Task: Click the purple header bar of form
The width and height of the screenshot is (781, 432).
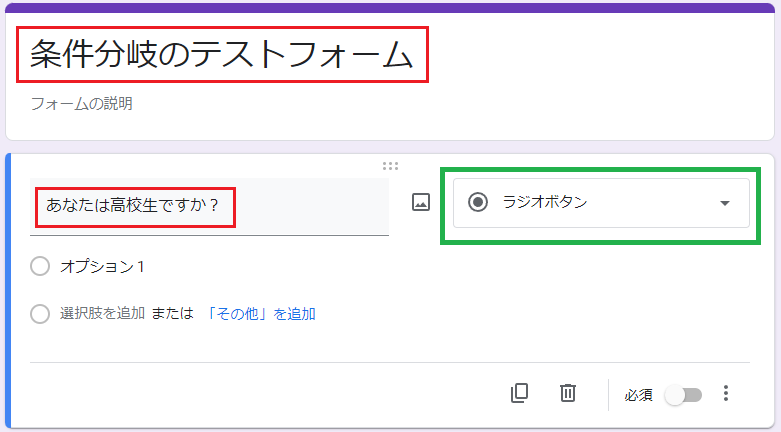Action: 390,8
